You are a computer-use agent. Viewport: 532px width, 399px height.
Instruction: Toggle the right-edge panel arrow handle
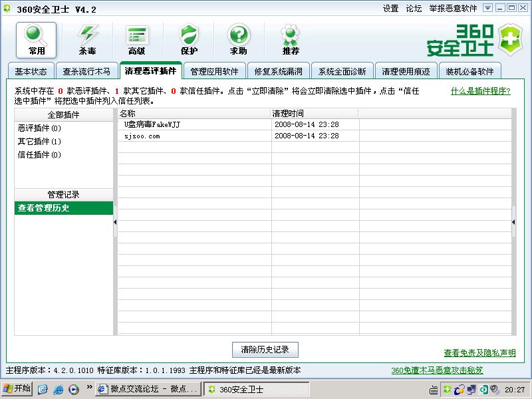tap(513, 222)
